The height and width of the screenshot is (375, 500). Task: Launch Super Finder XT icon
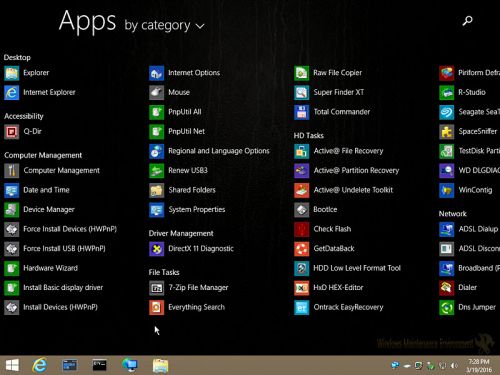pyautogui.click(x=302, y=92)
